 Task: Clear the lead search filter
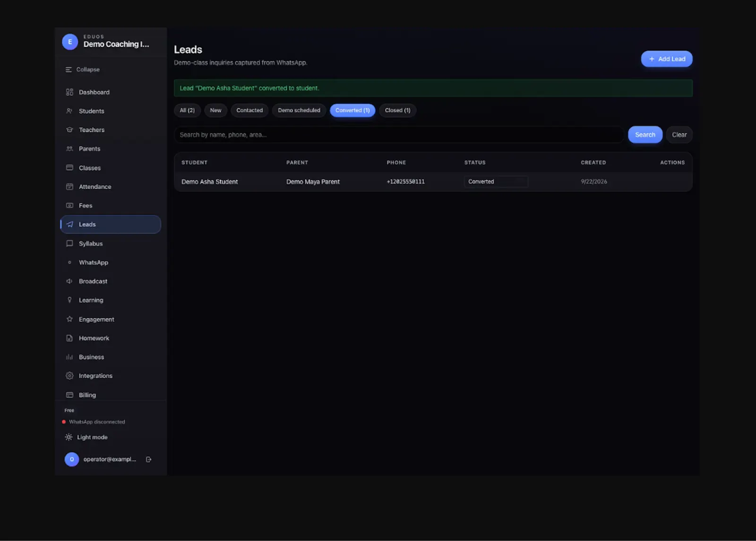pyautogui.click(x=679, y=135)
